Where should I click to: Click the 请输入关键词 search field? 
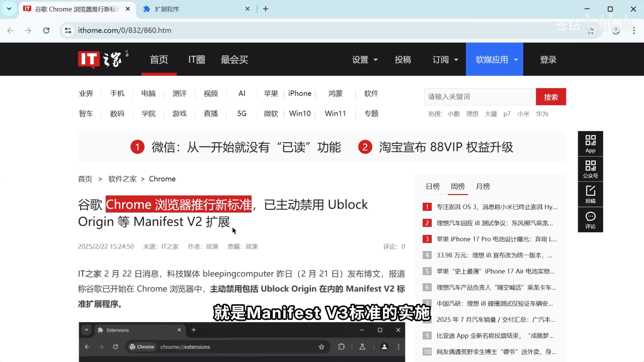pyautogui.click(x=480, y=97)
